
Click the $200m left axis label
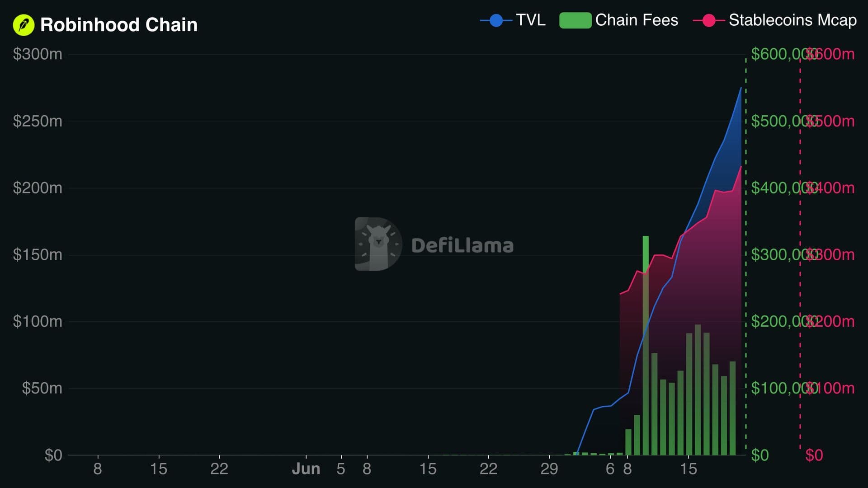pos(38,188)
